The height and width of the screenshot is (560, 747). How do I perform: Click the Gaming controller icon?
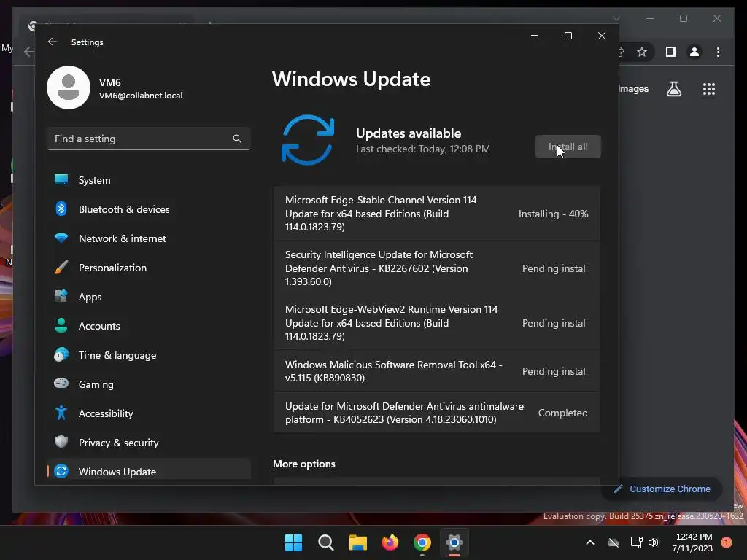click(x=61, y=384)
